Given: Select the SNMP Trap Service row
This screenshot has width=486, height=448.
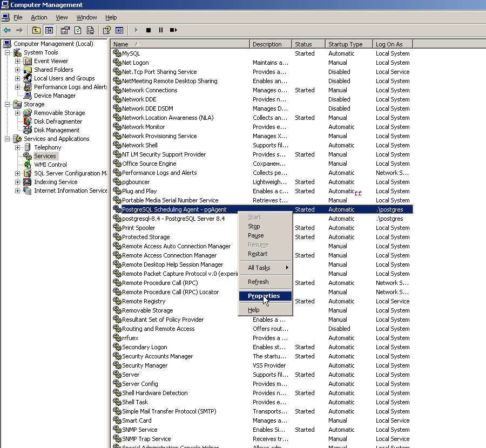Looking at the screenshot, I should (x=262, y=439).
